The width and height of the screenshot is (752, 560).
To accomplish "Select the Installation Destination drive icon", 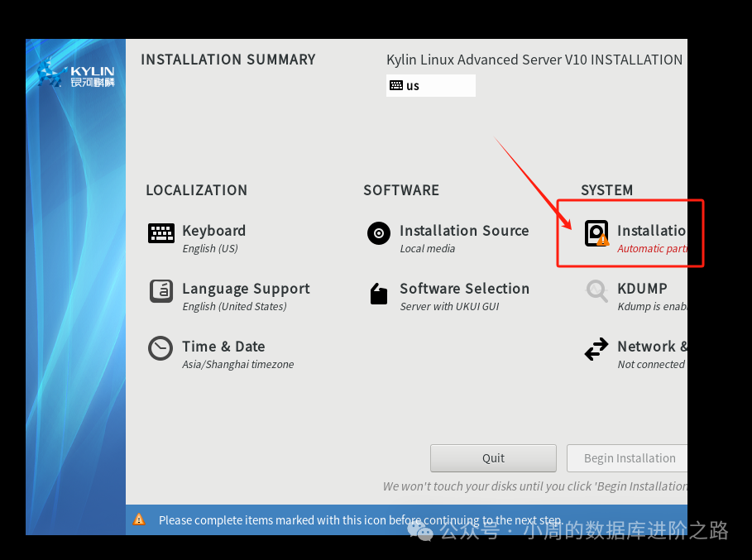I will (x=596, y=233).
